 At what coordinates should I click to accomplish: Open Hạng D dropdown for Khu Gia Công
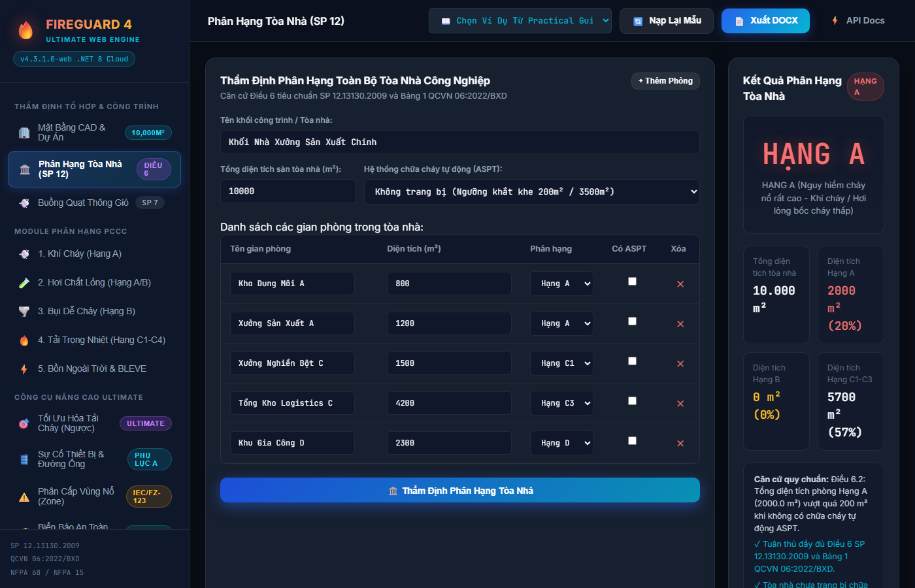561,443
